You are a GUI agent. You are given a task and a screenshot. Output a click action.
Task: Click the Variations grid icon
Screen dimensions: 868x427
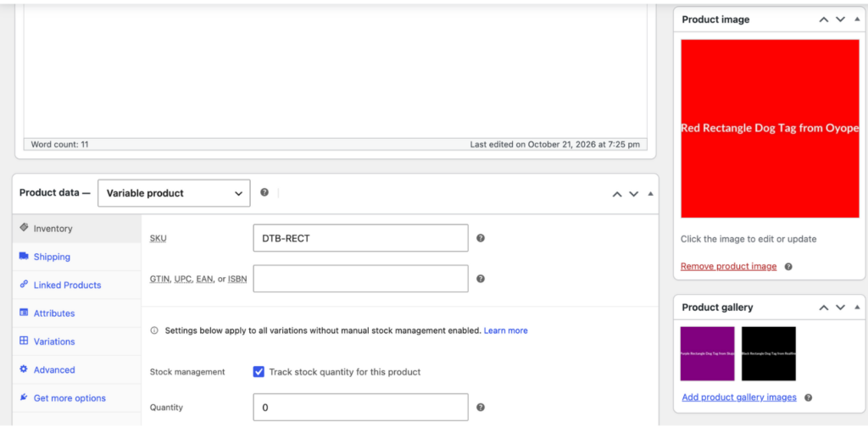(24, 341)
